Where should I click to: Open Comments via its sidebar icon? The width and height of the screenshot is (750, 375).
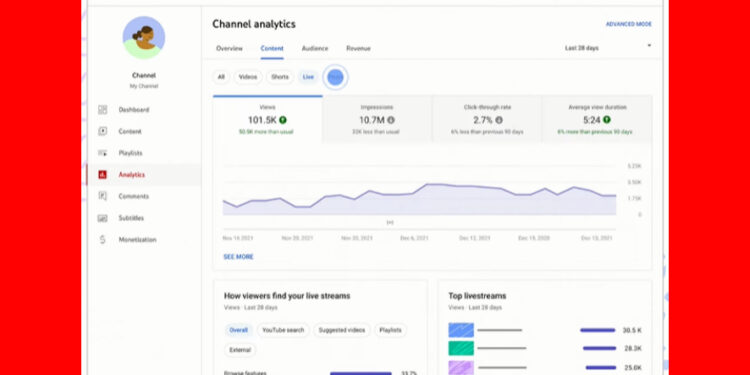(102, 196)
